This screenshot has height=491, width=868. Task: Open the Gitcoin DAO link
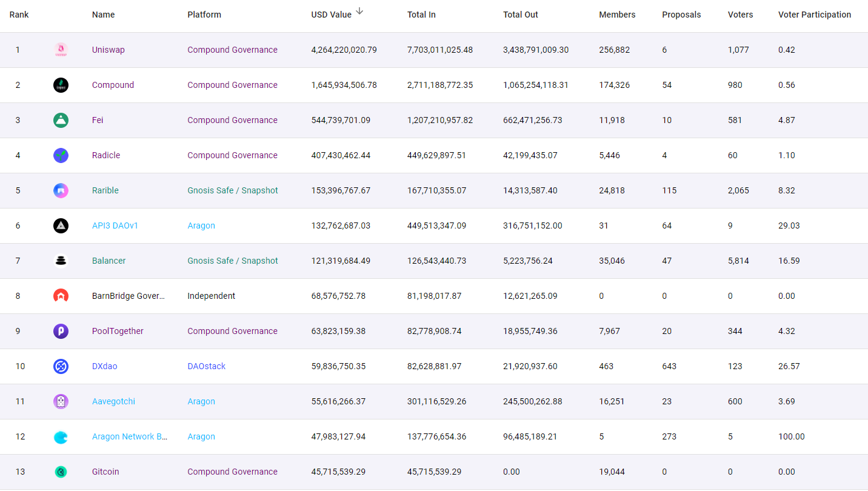point(105,472)
